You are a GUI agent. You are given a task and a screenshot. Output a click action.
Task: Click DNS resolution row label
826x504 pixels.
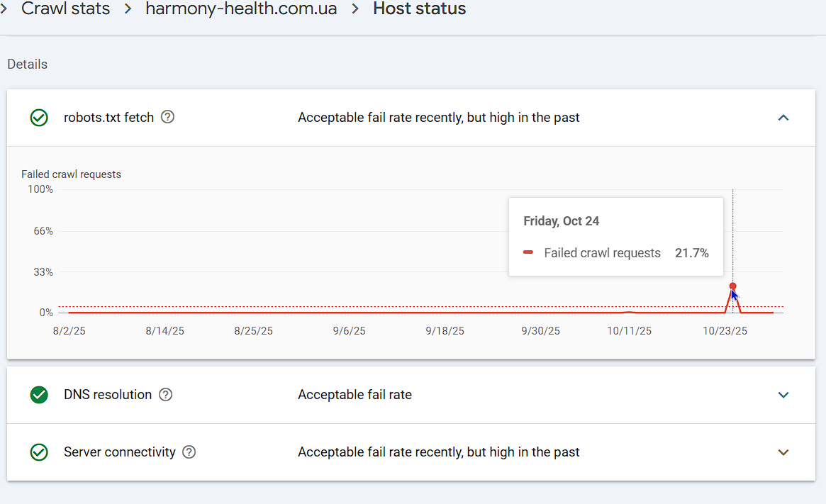point(108,395)
